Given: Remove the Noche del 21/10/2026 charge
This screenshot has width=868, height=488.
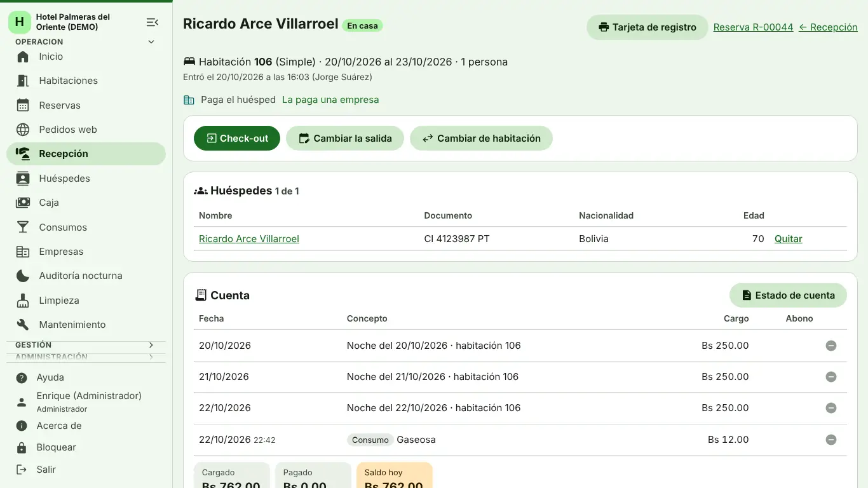Looking at the screenshot, I should click(831, 377).
